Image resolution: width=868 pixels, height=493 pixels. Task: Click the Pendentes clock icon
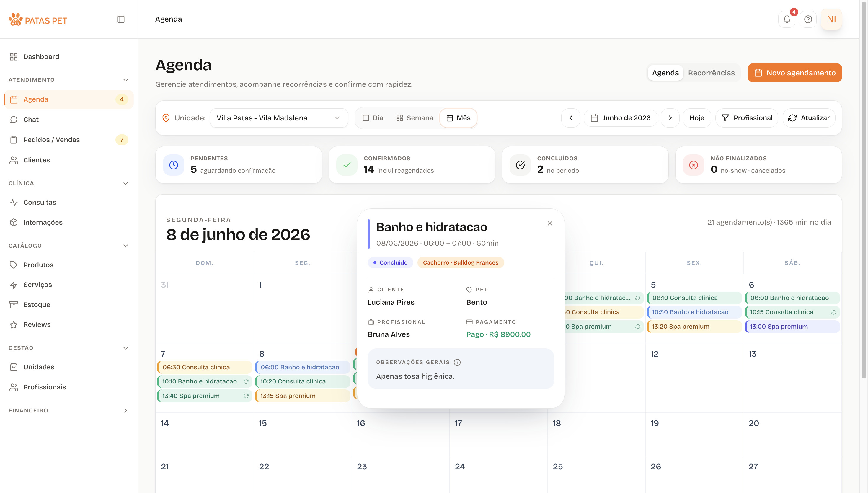click(x=174, y=165)
